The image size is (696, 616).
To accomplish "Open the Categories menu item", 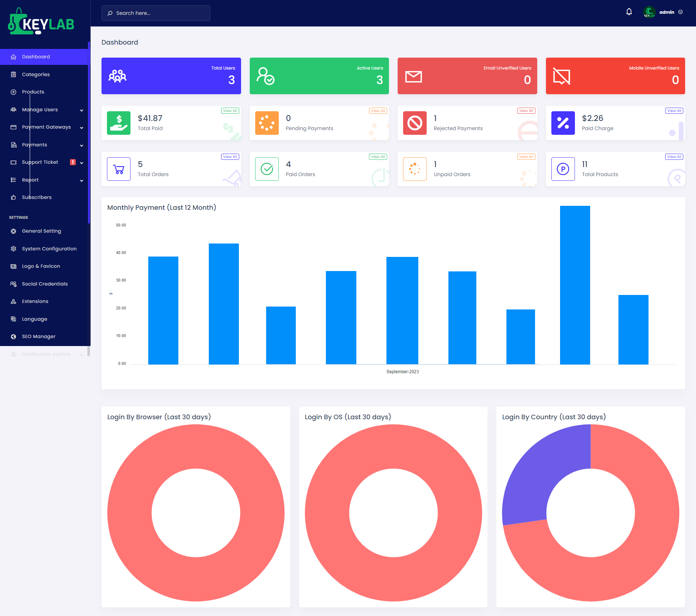I will click(36, 74).
